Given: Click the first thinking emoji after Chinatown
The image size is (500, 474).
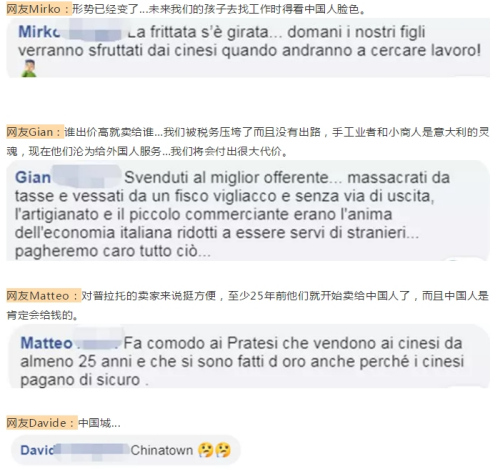Looking at the screenshot, I should (206, 450).
